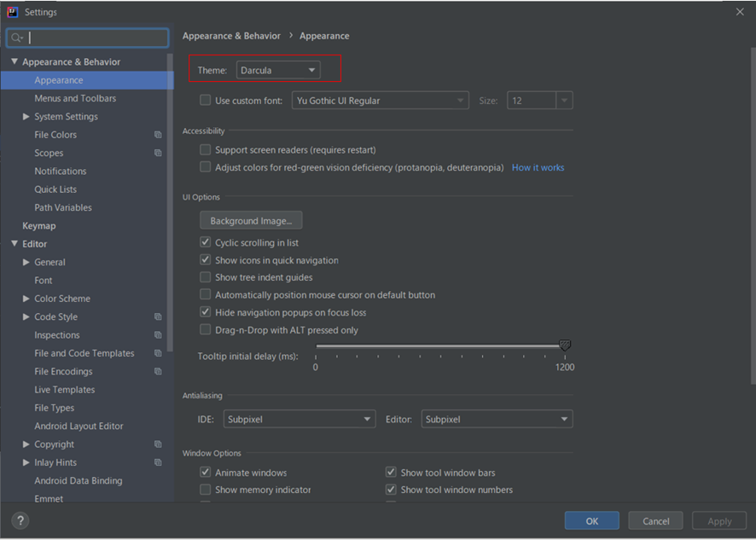
Task: Uncheck Show tool window bars
Action: point(391,472)
